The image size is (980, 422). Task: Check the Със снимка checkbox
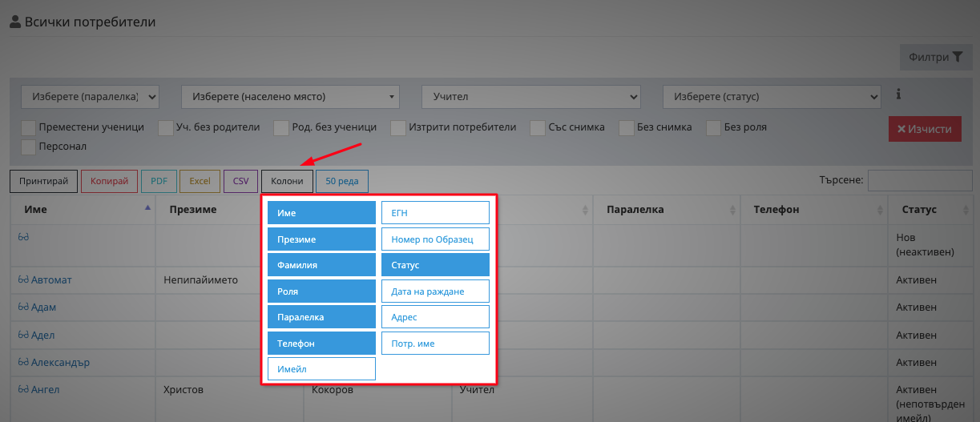coord(537,127)
